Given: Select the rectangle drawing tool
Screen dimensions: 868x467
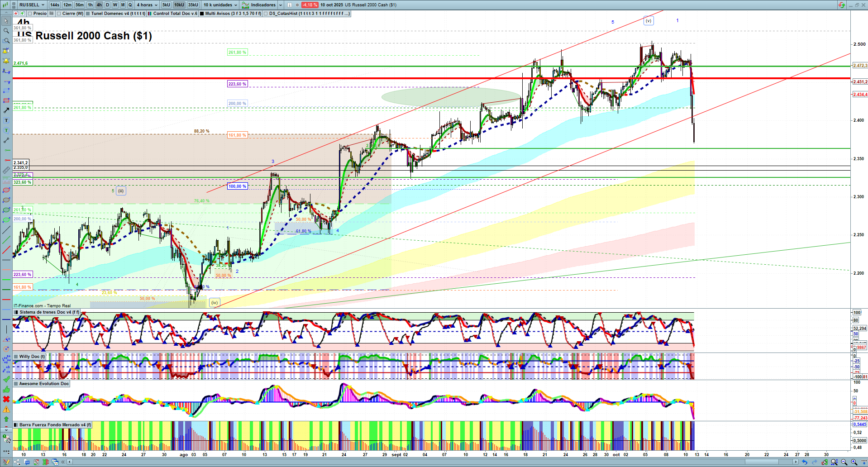Looking at the screenshot, I should pos(6,100).
